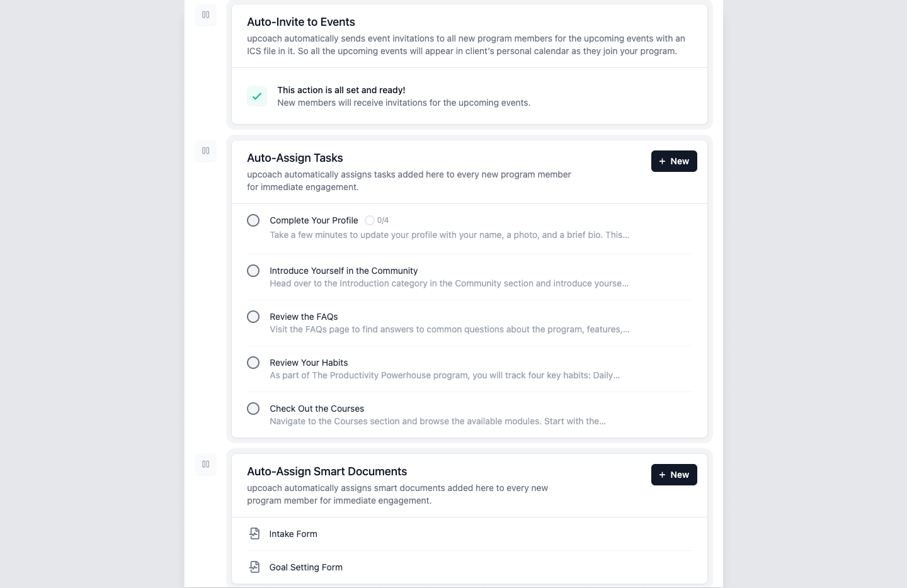Pause the Auto-Assign Tasks automation
Viewport: 907px width, 588px height.
[205, 151]
